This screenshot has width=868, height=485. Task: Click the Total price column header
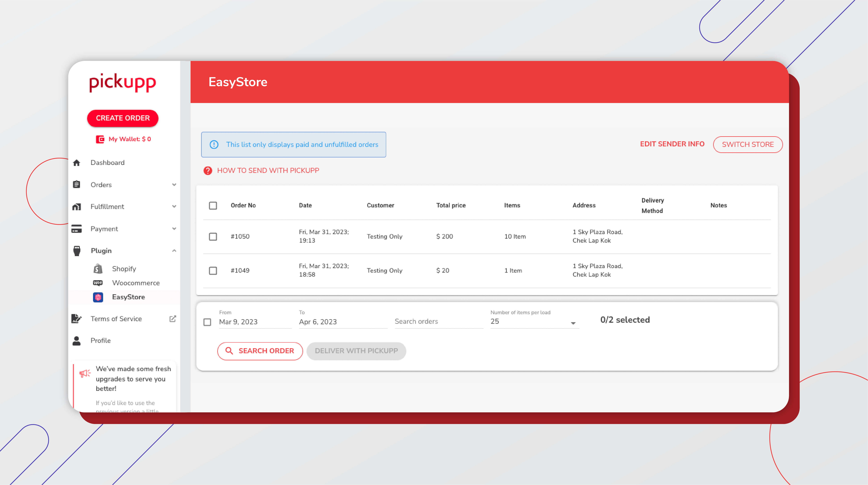coord(451,205)
